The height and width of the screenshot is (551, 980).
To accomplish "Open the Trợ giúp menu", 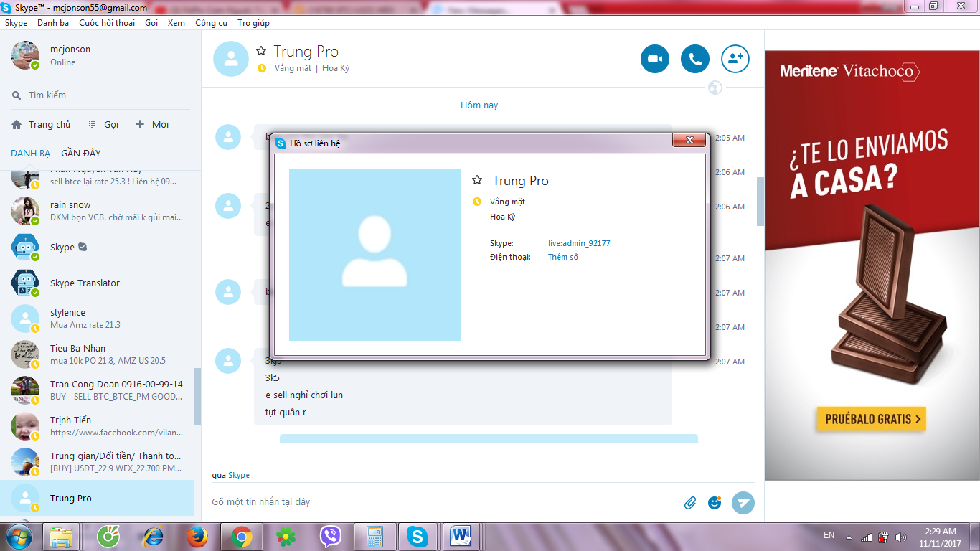I will tap(253, 23).
